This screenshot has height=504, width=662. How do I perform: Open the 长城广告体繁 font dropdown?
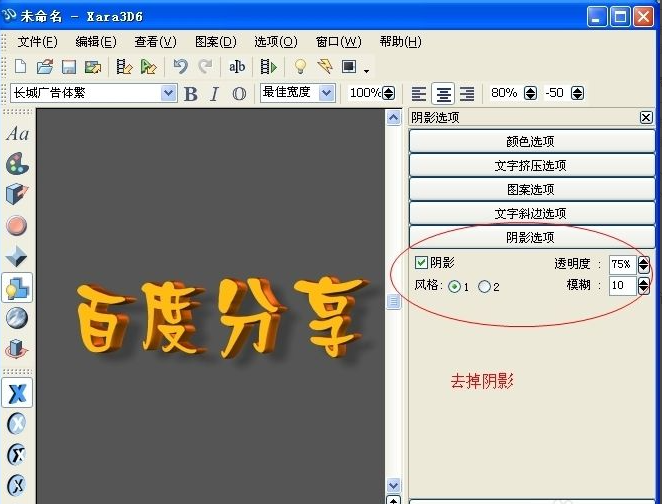tap(168, 93)
